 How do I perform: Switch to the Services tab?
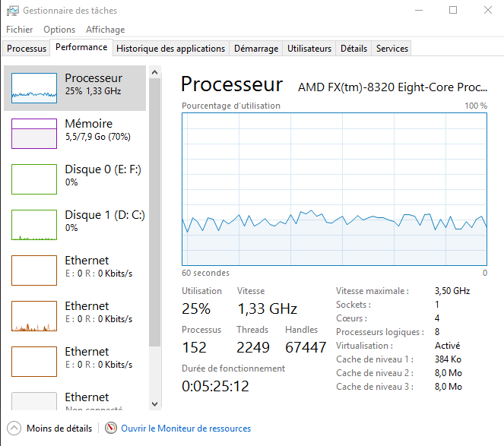(x=391, y=49)
